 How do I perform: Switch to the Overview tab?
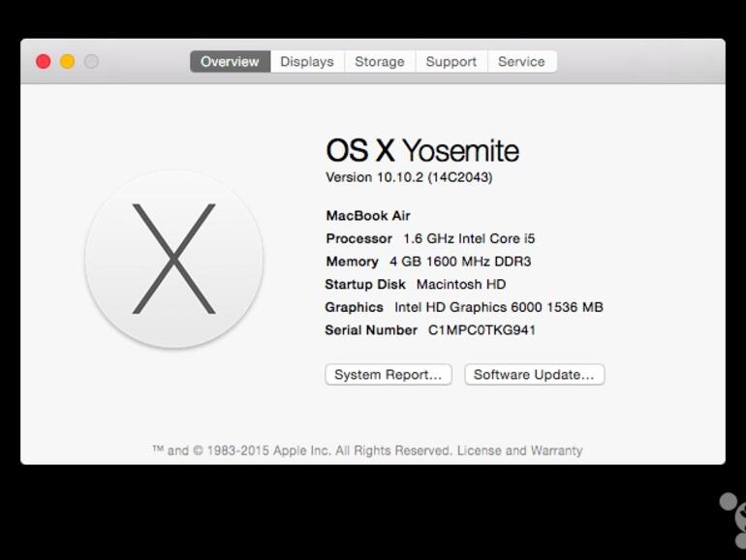click(x=231, y=62)
